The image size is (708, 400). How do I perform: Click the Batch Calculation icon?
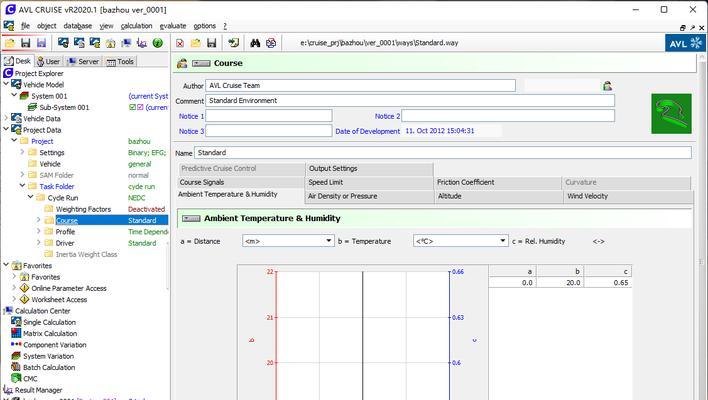pos(16,367)
